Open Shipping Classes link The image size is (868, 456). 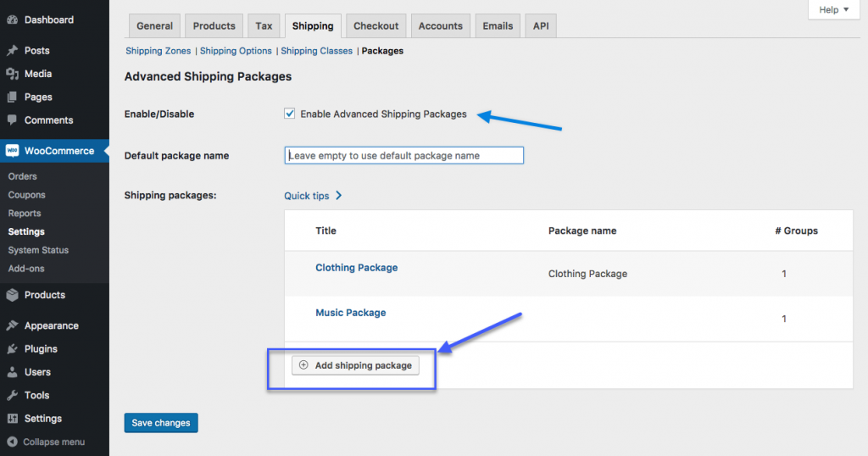coord(317,50)
